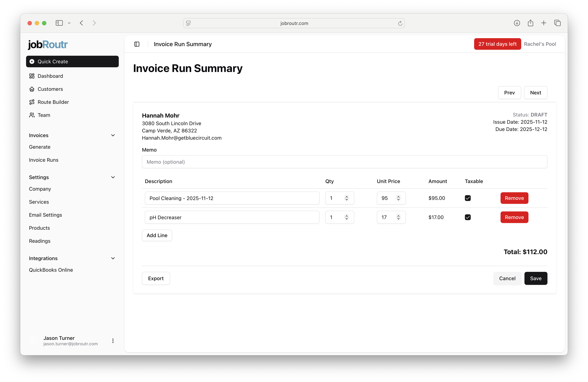Disable Taxable on the pH Decreaser row
Screen dimensions: 588x382
point(468,217)
